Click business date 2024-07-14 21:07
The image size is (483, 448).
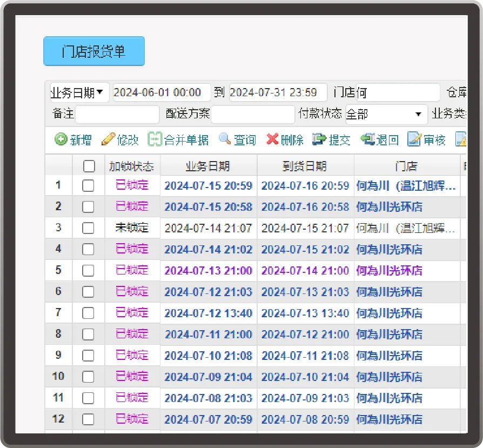(209, 228)
